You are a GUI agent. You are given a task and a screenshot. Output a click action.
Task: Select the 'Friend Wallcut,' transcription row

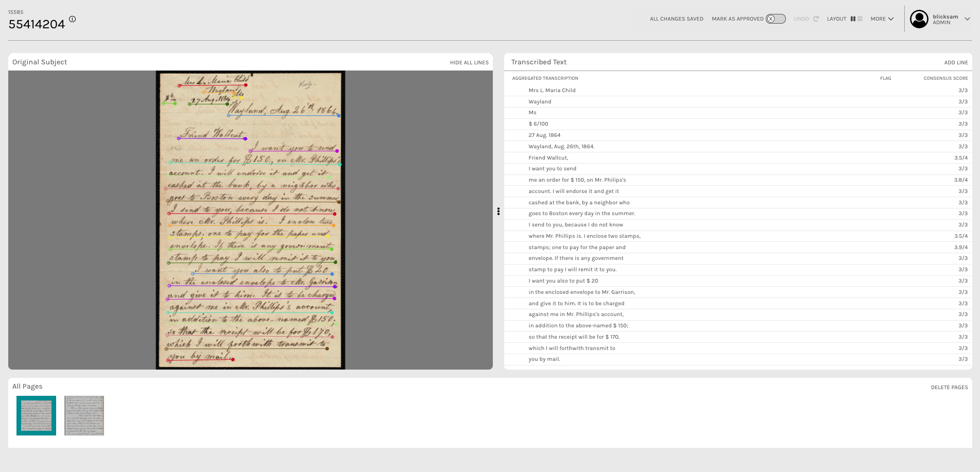(x=548, y=158)
